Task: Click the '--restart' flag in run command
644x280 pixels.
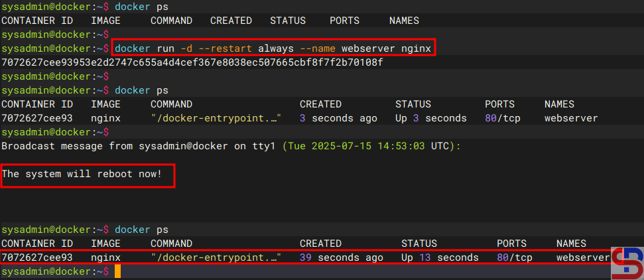Action: [225, 48]
